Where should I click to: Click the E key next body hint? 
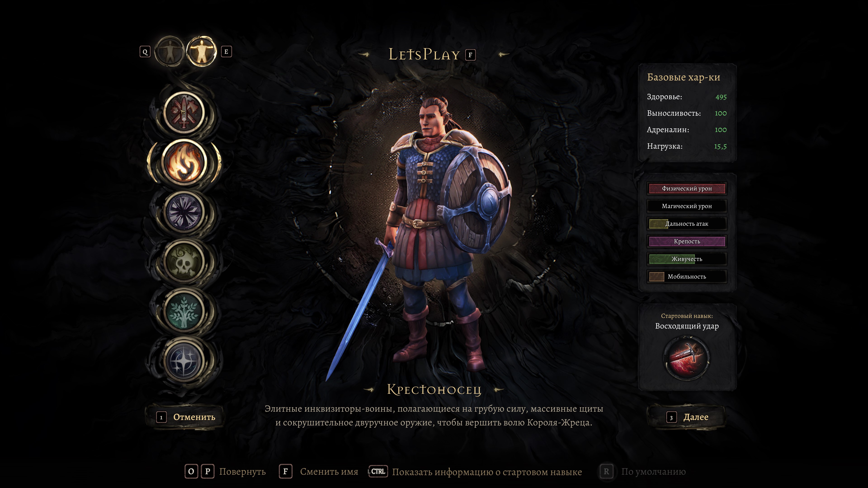[226, 52]
